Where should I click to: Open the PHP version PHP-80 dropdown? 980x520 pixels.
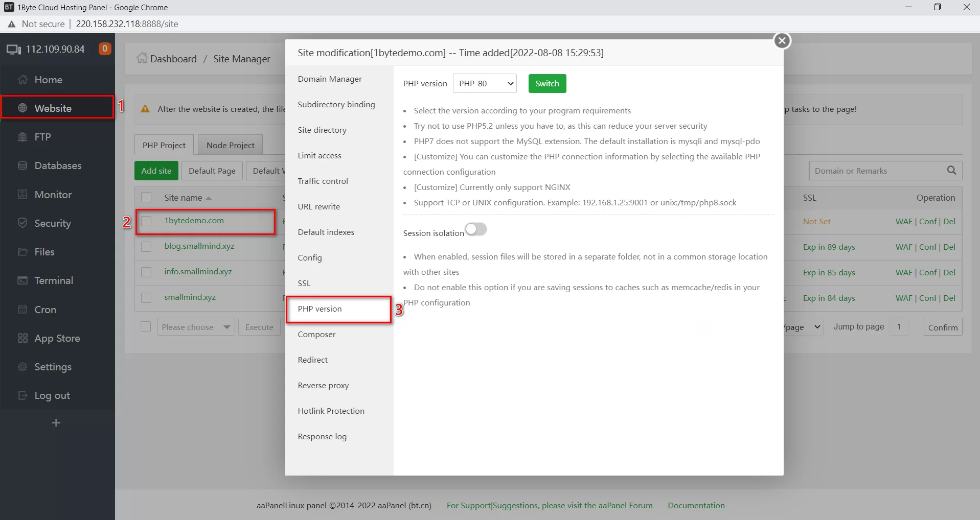pos(485,83)
